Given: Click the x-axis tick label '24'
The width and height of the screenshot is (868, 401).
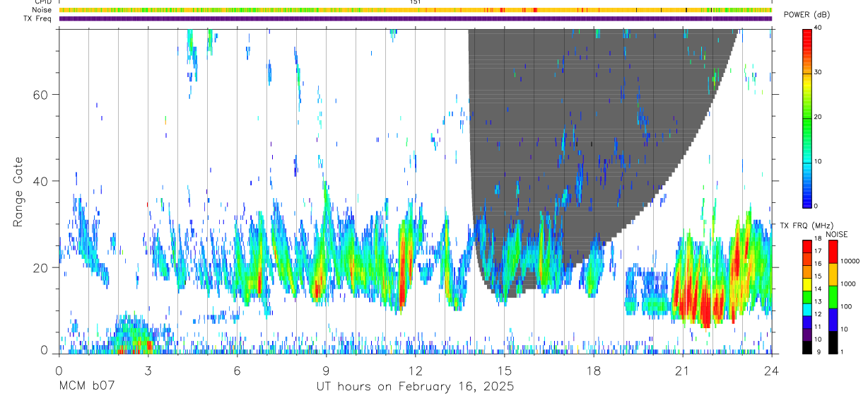Looking at the screenshot, I should (771, 370).
